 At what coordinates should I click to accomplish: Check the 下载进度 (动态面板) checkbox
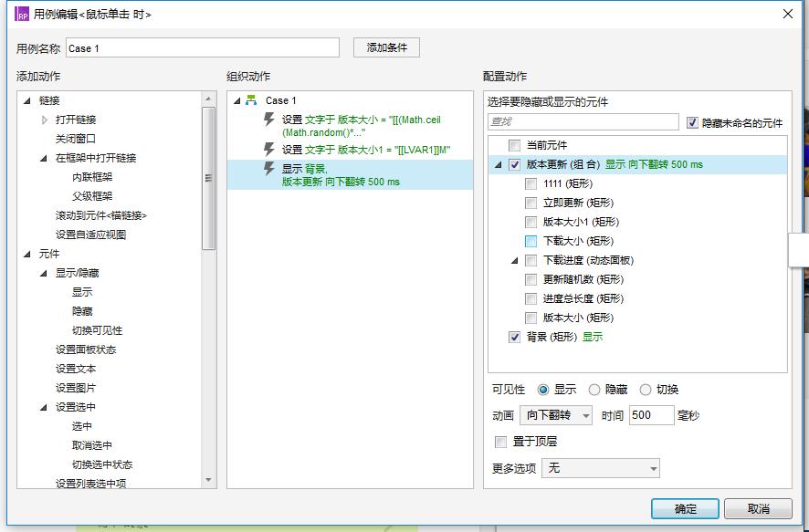coord(531,260)
